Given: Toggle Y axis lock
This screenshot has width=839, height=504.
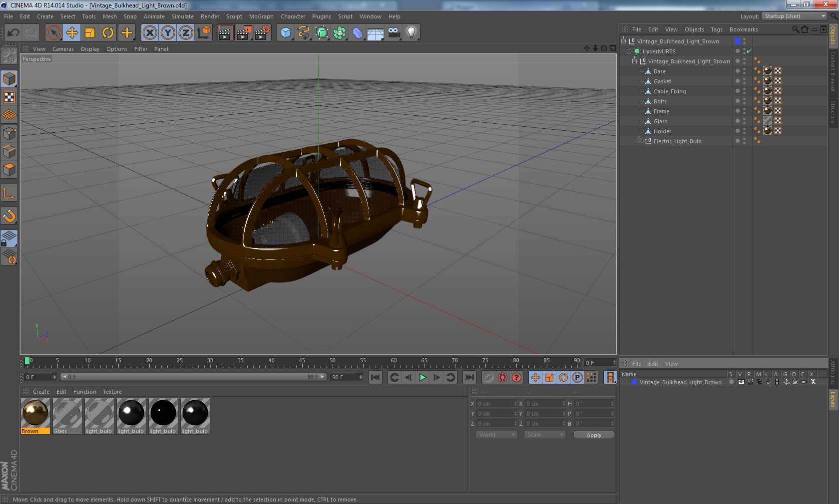Looking at the screenshot, I should coord(168,33).
